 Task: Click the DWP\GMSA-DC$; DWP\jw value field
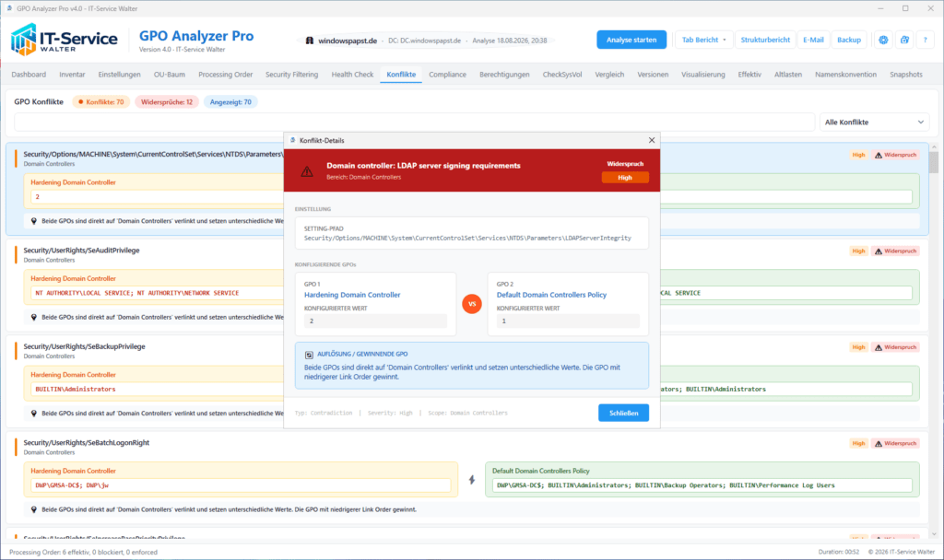241,485
